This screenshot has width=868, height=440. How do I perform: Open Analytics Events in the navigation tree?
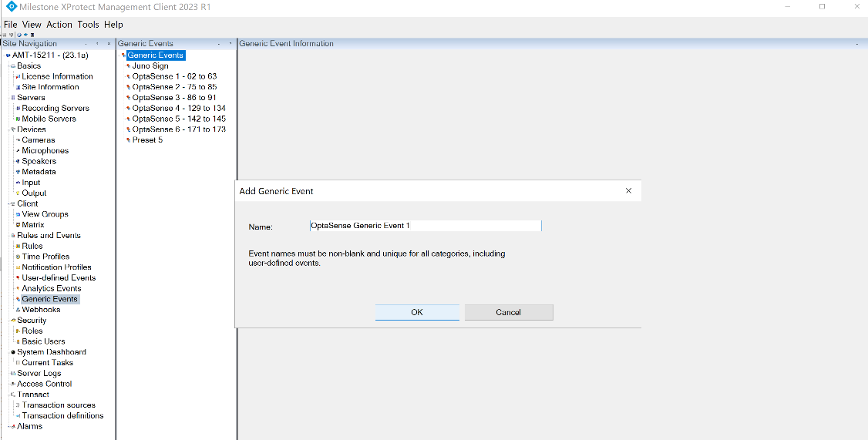pyautogui.click(x=51, y=288)
